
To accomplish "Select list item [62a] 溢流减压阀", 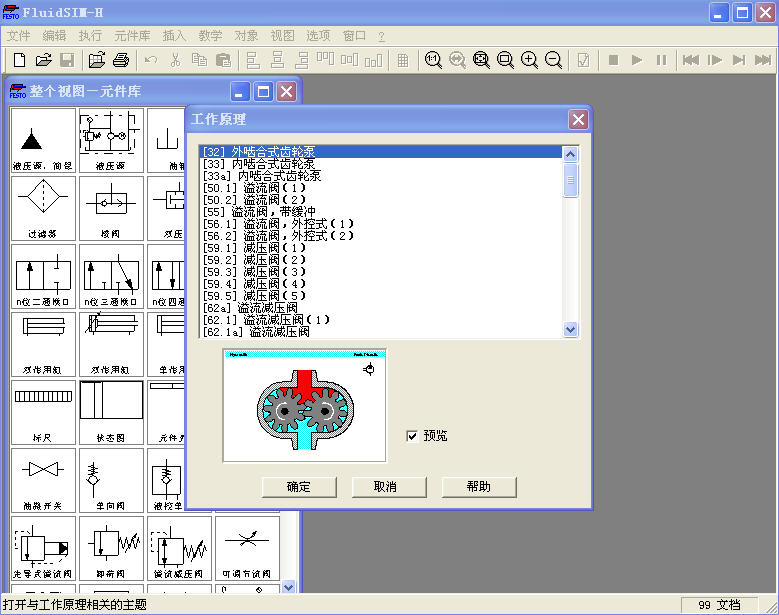I will coord(382,308).
